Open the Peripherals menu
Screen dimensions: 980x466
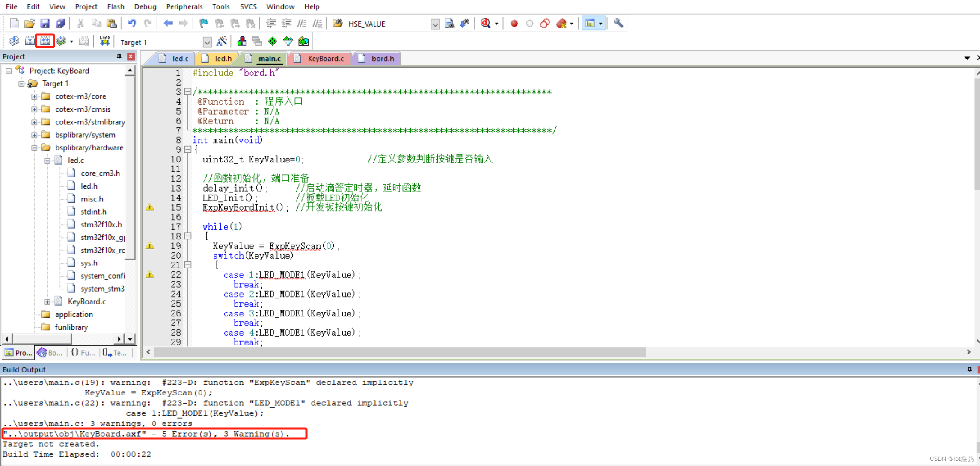coord(184,6)
